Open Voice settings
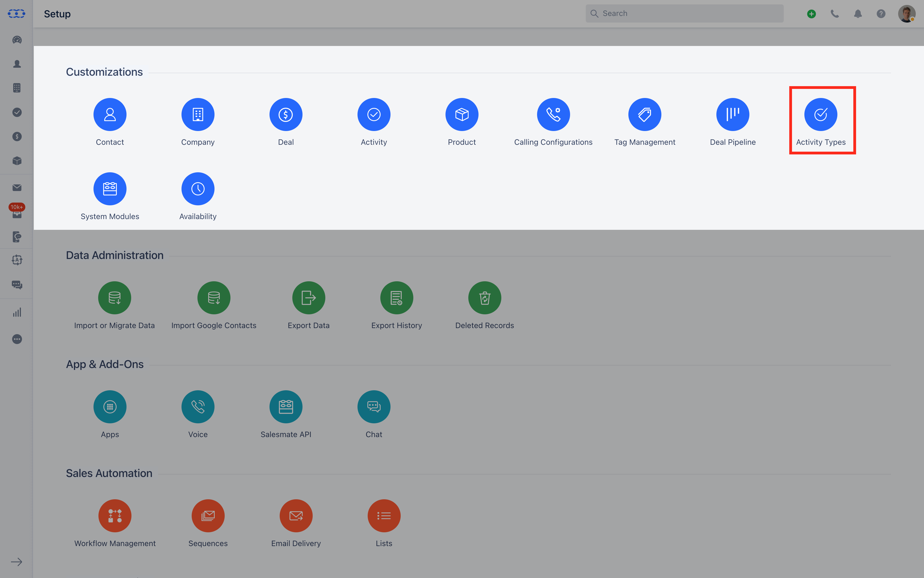The image size is (924, 578). click(198, 407)
